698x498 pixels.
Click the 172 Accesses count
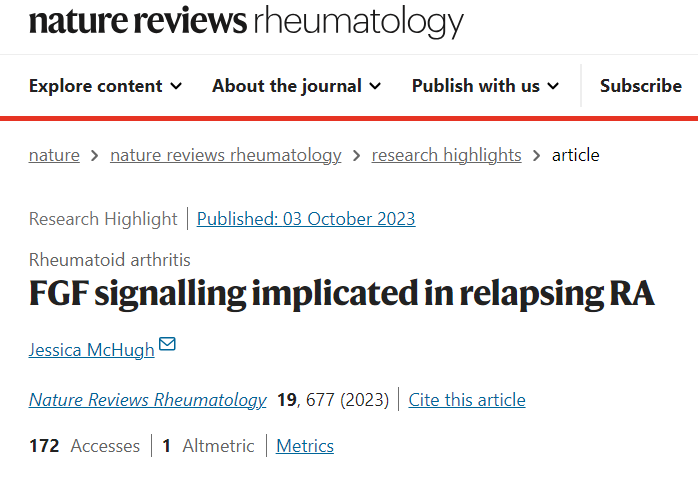(x=84, y=446)
